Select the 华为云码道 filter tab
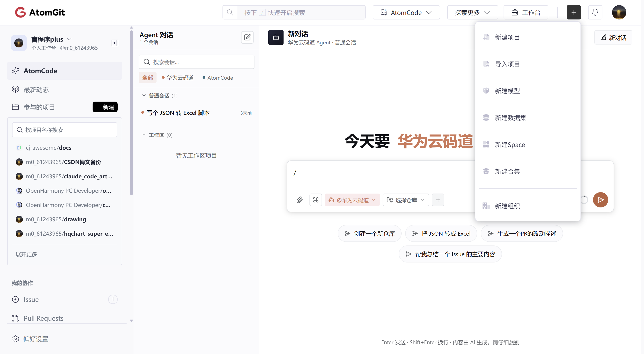 [178, 78]
